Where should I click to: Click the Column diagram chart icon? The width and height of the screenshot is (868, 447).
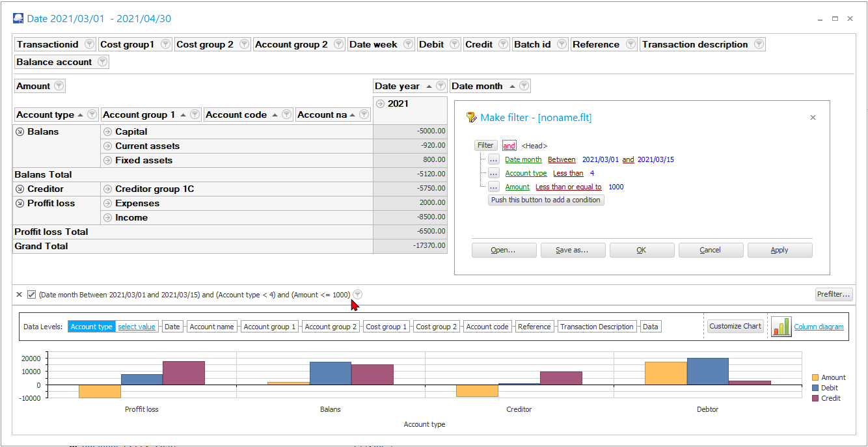click(x=781, y=326)
